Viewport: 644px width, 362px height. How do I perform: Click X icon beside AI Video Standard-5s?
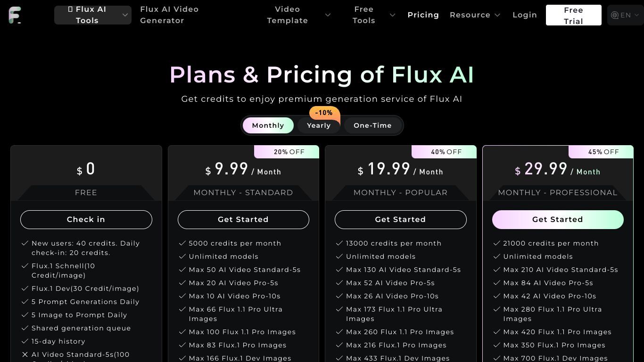(x=25, y=354)
